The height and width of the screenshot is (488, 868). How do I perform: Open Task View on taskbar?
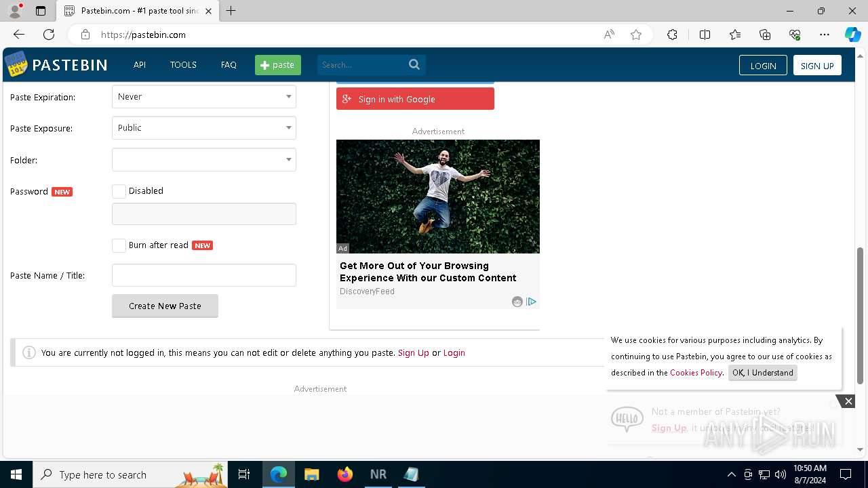pyautogui.click(x=244, y=474)
